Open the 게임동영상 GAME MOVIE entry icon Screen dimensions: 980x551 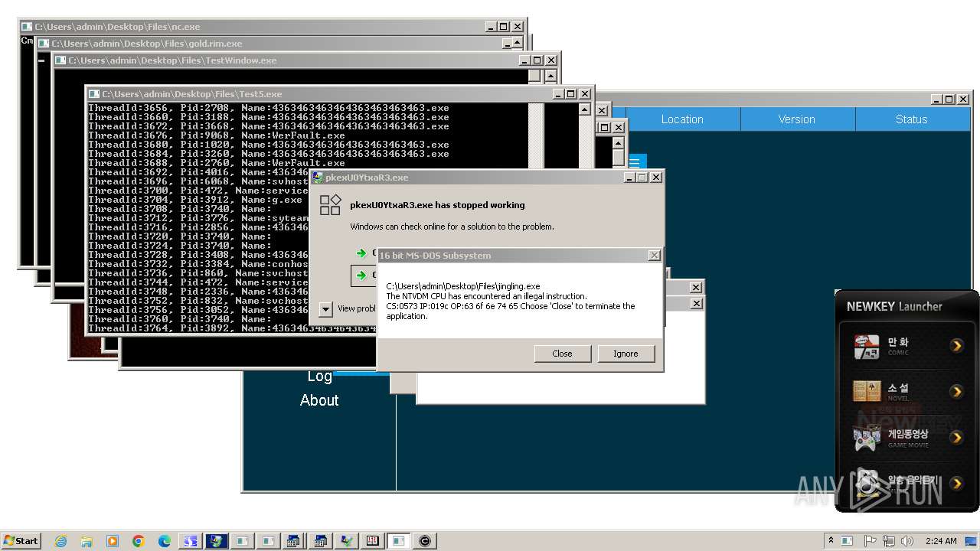pyautogui.click(x=867, y=438)
